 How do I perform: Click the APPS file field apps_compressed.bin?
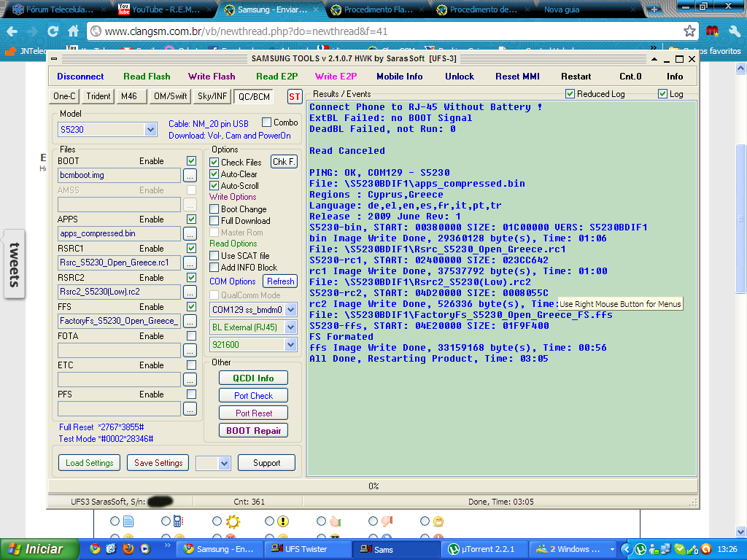(x=119, y=233)
